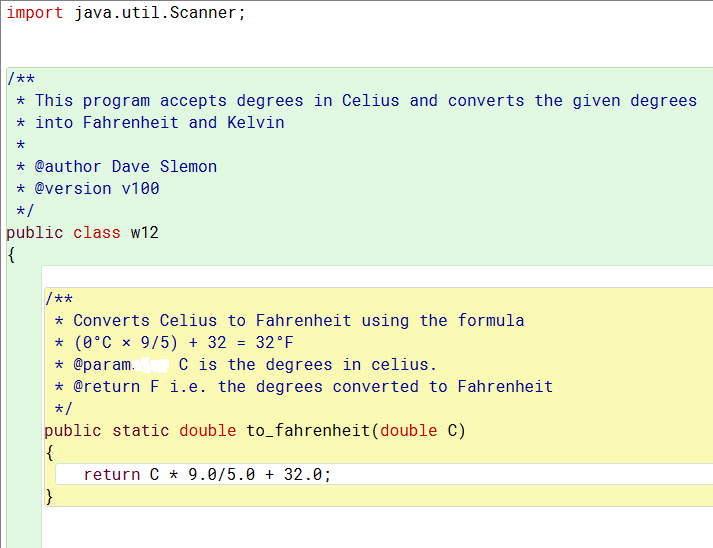
Task: Click the @return tag in method comment
Action: click(x=106, y=387)
